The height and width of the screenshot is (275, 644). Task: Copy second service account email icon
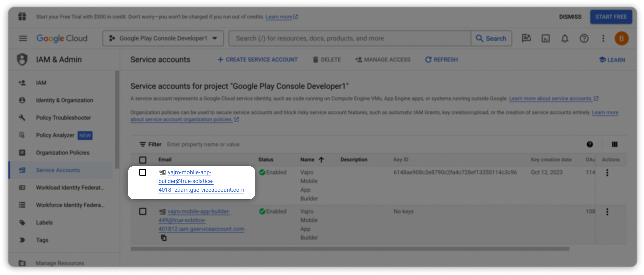click(164, 238)
